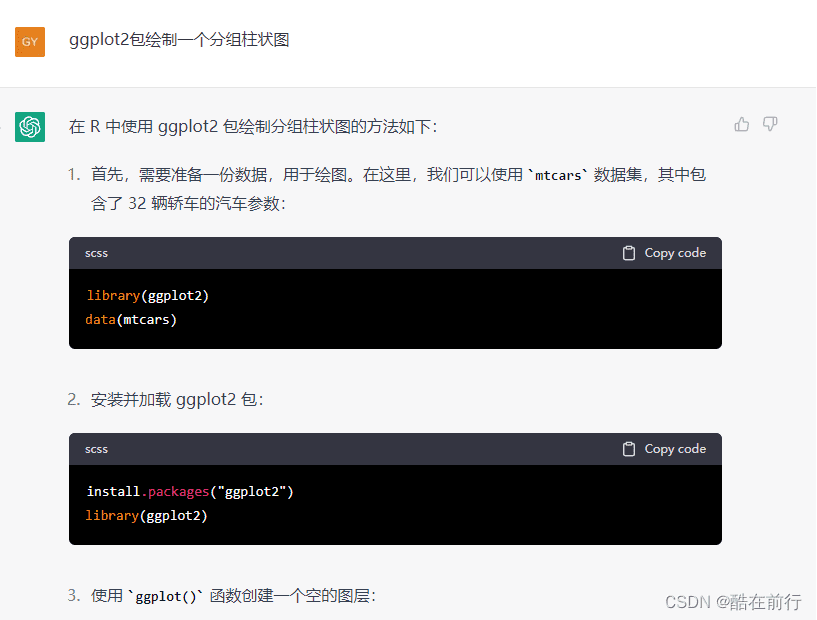Click the thumbs up feedback icon
Image resolution: width=817 pixels, height=620 pixels.
[x=741, y=124]
